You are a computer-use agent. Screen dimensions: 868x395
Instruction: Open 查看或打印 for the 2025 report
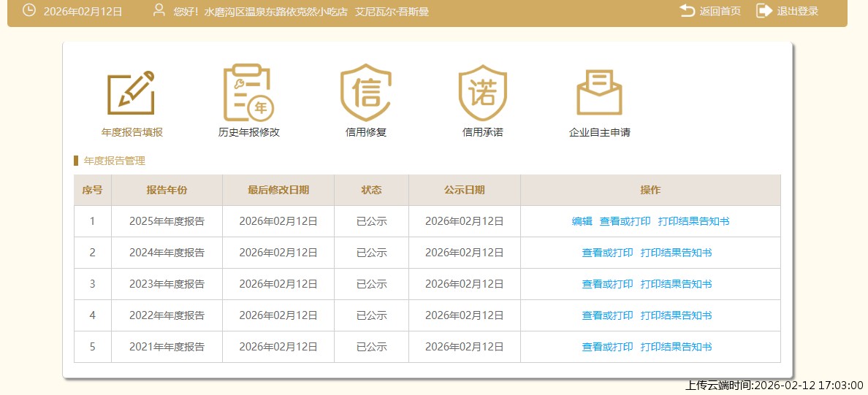coord(625,221)
